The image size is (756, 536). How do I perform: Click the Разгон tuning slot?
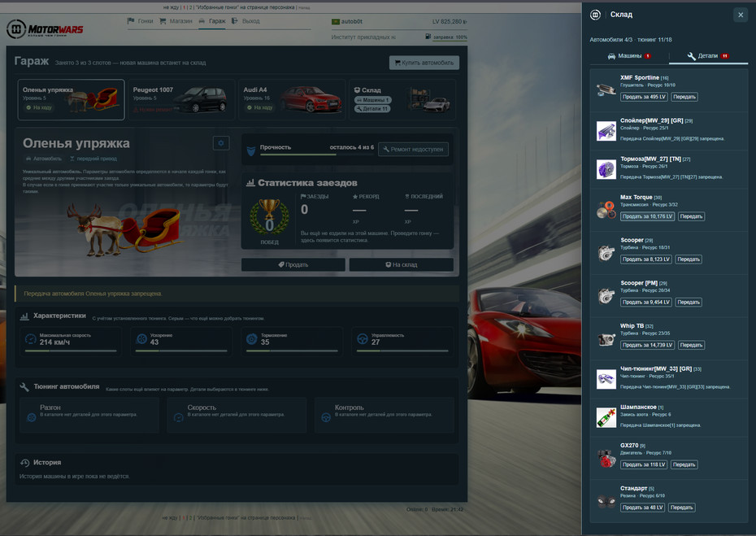pyautogui.click(x=89, y=415)
